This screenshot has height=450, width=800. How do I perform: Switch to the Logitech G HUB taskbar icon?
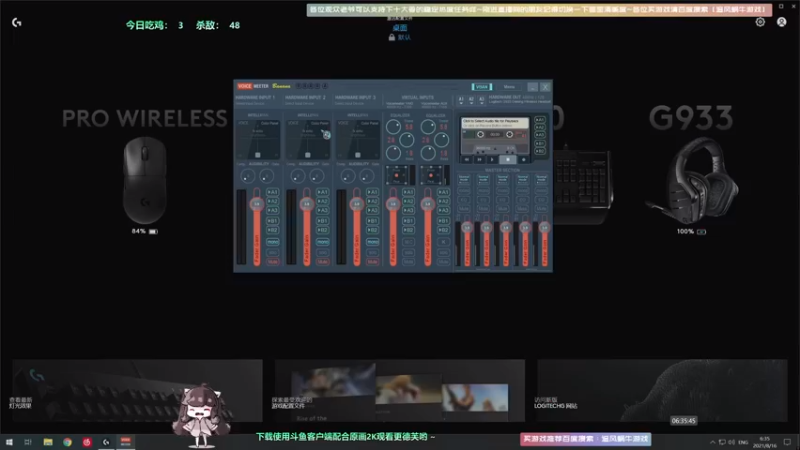106,442
